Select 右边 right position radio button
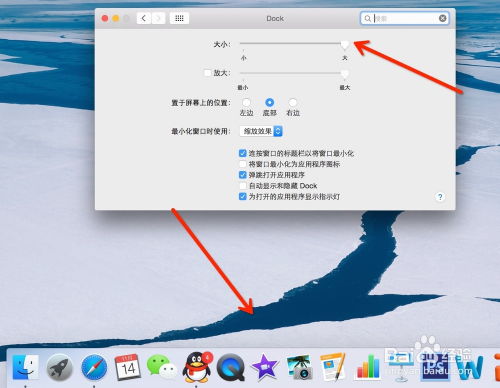Image resolution: width=500 pixels, height=388 pixels. pos(293,102)
